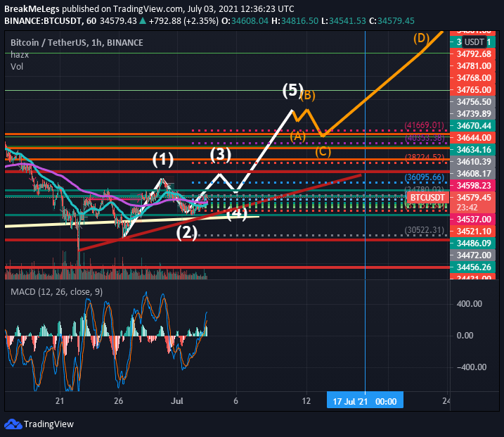Click the L:34541.53 low value
This screenshot has width=504, height=437.
[x=344, y=21]
